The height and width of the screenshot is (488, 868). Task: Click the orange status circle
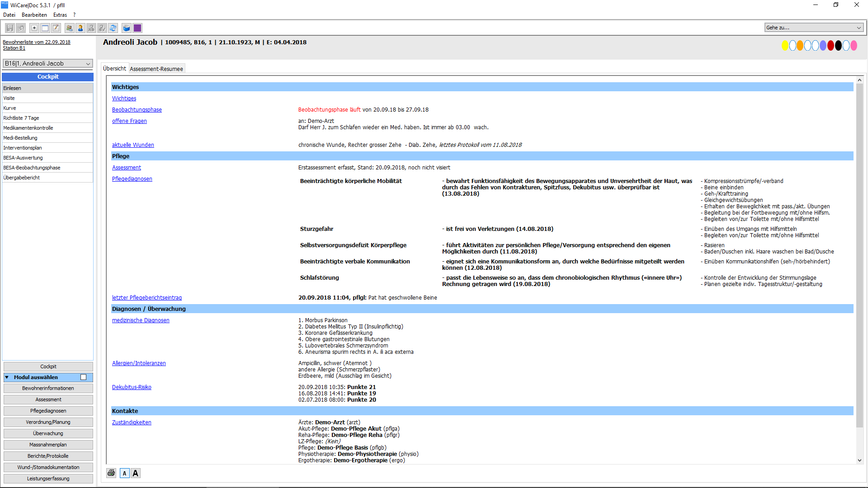(x=800, y=46)
